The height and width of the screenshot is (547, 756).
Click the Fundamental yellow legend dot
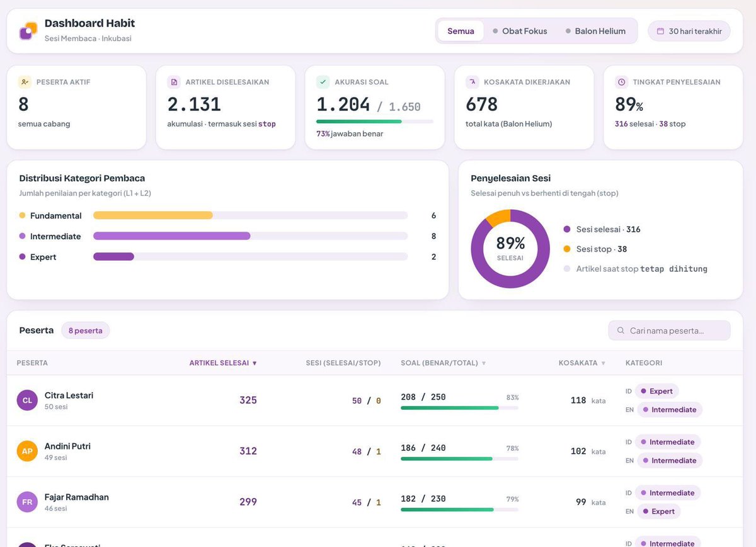[23, 215]
